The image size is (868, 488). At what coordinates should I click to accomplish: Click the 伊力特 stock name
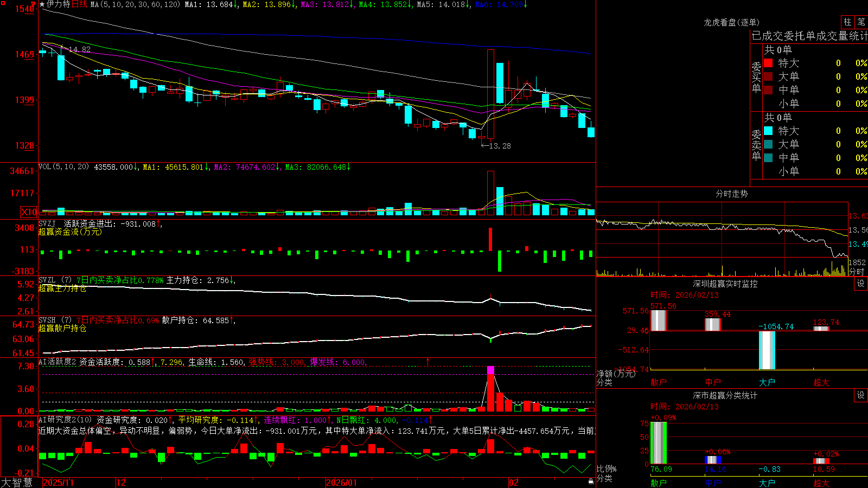[59, 4]
